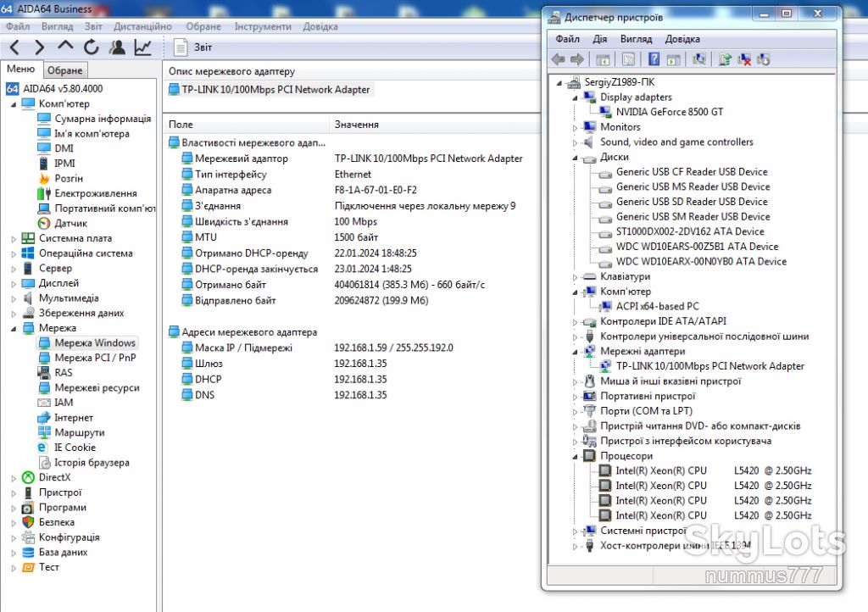Screen dimensions: 868x612
Task: Select the Шлюз gateway row
Action: 209,364
